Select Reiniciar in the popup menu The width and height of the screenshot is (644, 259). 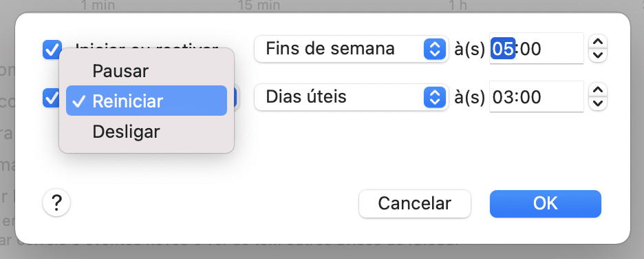coord(147,101)
